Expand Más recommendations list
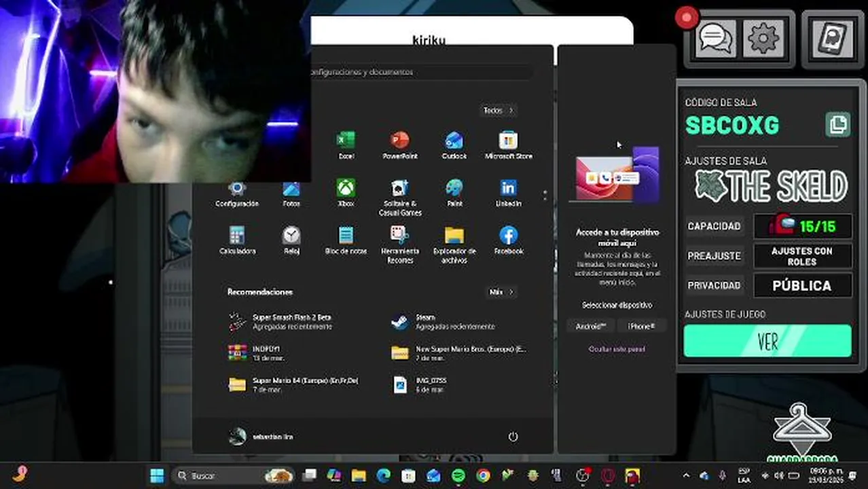This screenshot has height=489, width=868. [x=502, y=292]
